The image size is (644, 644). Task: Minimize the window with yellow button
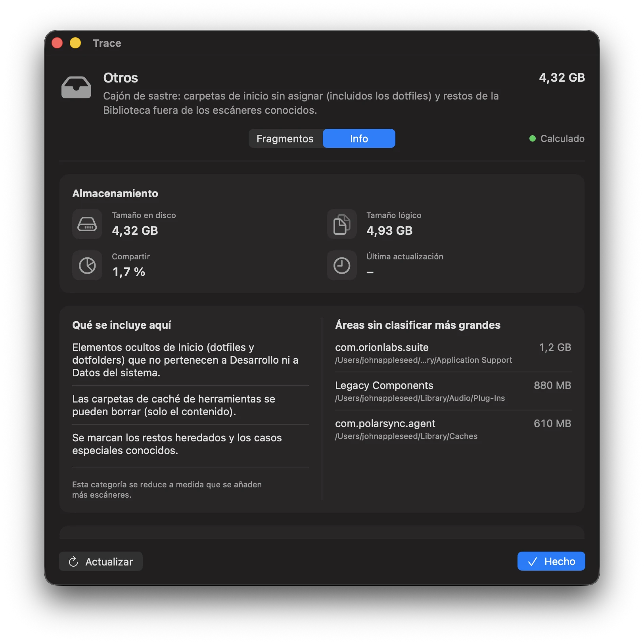(x=75, y=43)
